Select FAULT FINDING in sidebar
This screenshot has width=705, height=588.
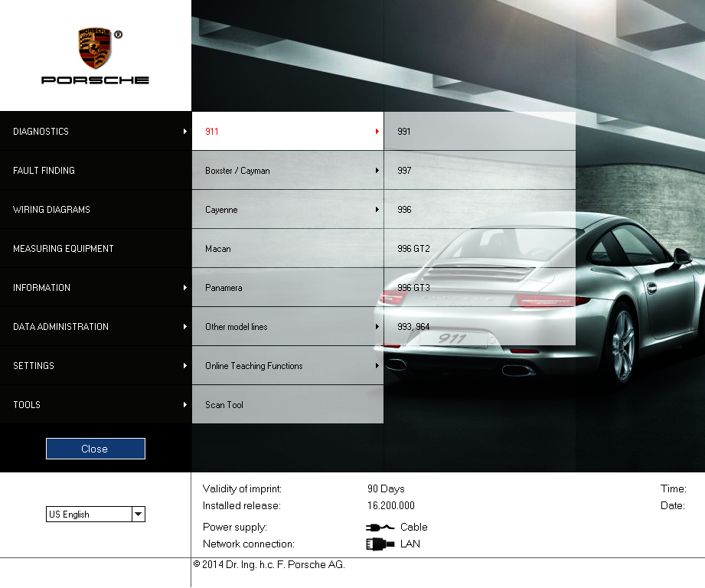click(x=96, y=171)
